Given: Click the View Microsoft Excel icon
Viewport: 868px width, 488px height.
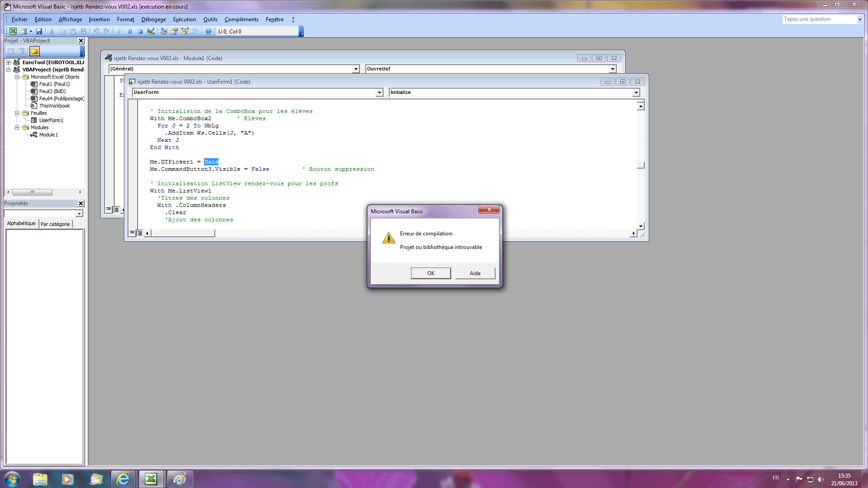Looking at the screenshot, I should coord(13,31).
